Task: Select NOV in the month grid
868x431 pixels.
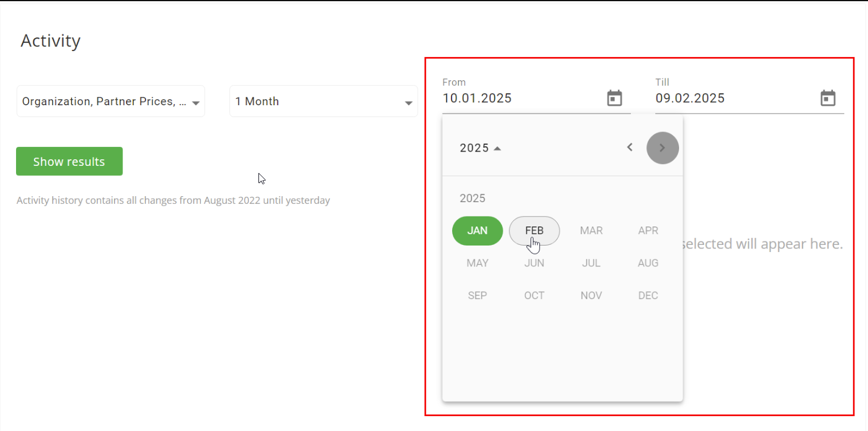Action: tap(591, 295)
